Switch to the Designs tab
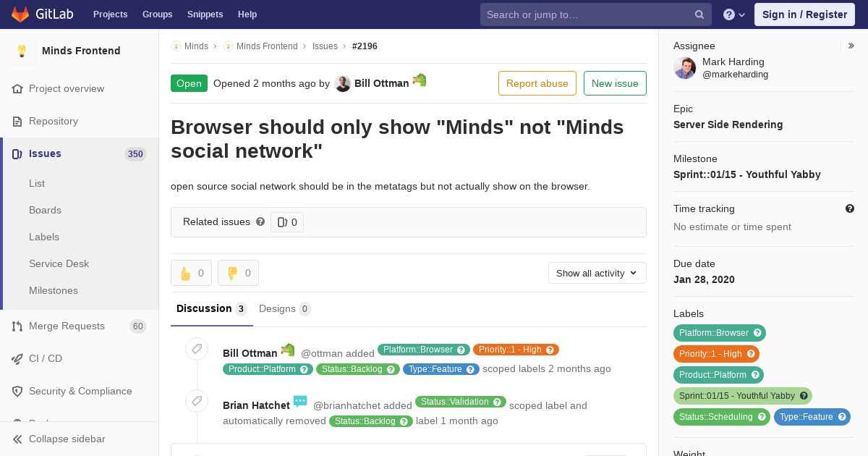 284,309
